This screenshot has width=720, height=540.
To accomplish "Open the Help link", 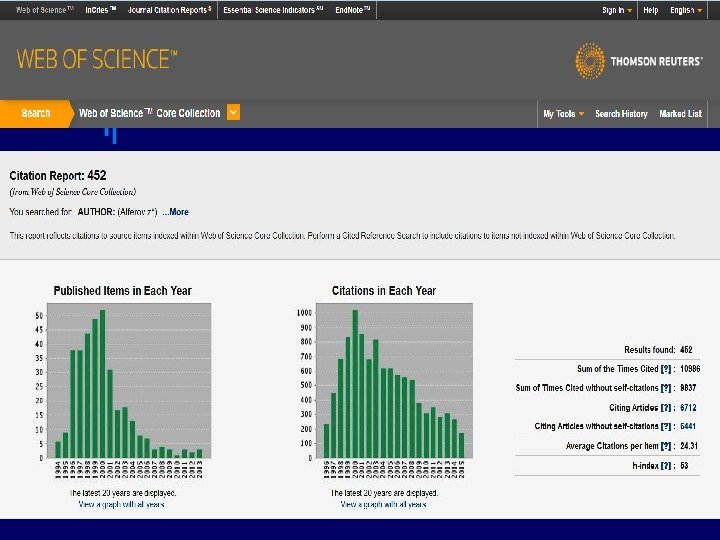I will (651, 10).
